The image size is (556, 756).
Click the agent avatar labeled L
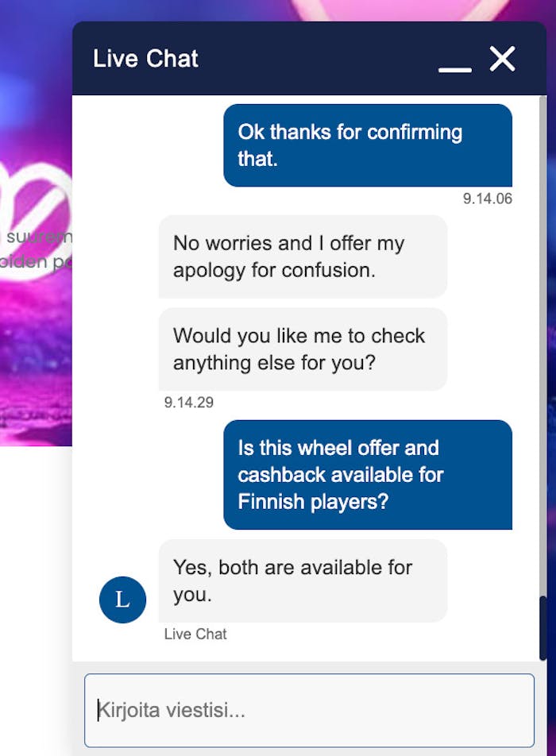click(122, 600)
